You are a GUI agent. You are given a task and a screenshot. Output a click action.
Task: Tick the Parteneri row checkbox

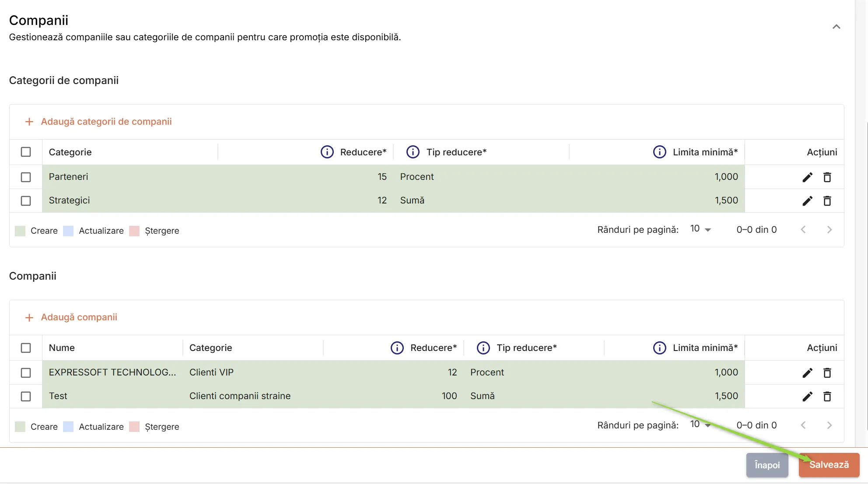pyautogui.click(x=26, y=177)
